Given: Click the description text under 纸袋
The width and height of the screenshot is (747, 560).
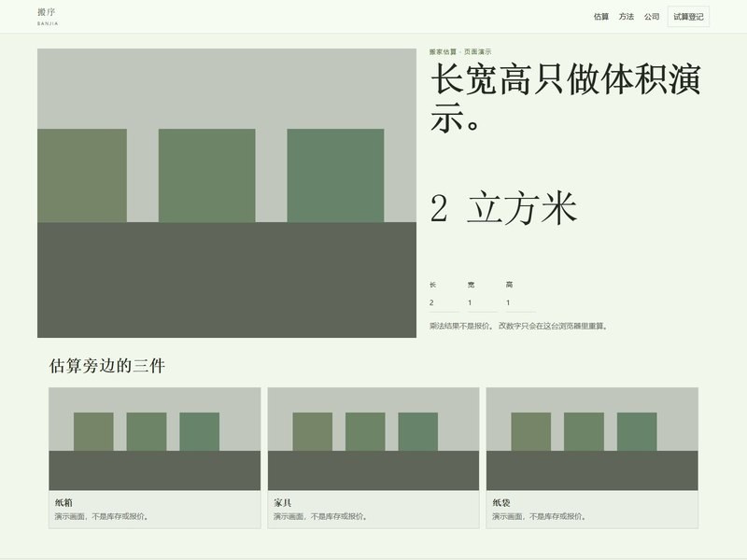Looking at the screenshot, I should pos(540,516).
